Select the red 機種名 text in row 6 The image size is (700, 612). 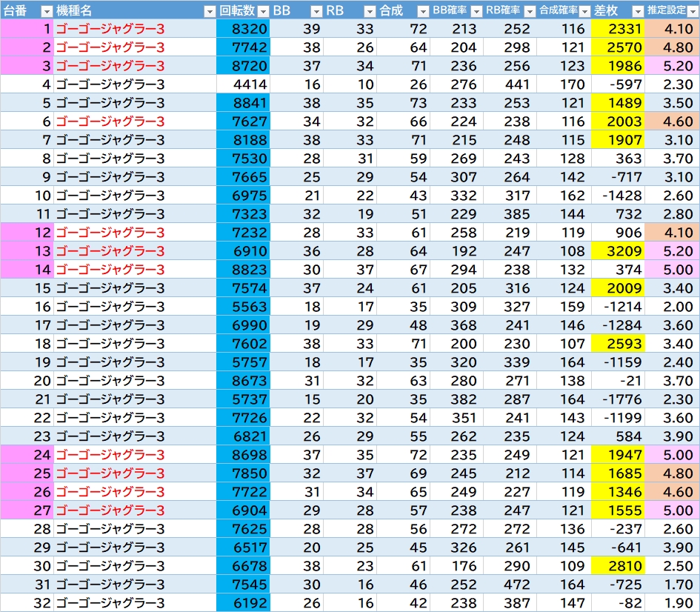click(x=110, y=122)
